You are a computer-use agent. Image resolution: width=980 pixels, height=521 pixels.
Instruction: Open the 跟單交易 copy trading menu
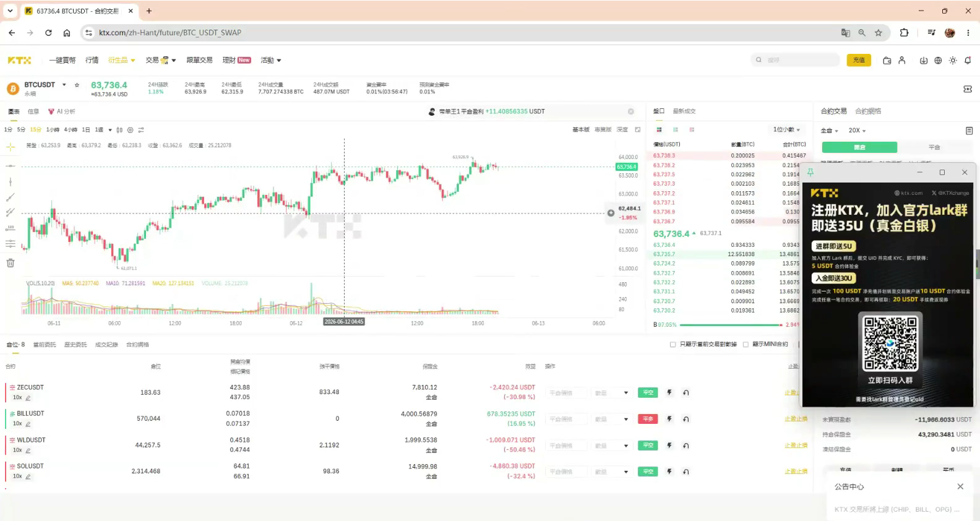(x=199, y=60)
